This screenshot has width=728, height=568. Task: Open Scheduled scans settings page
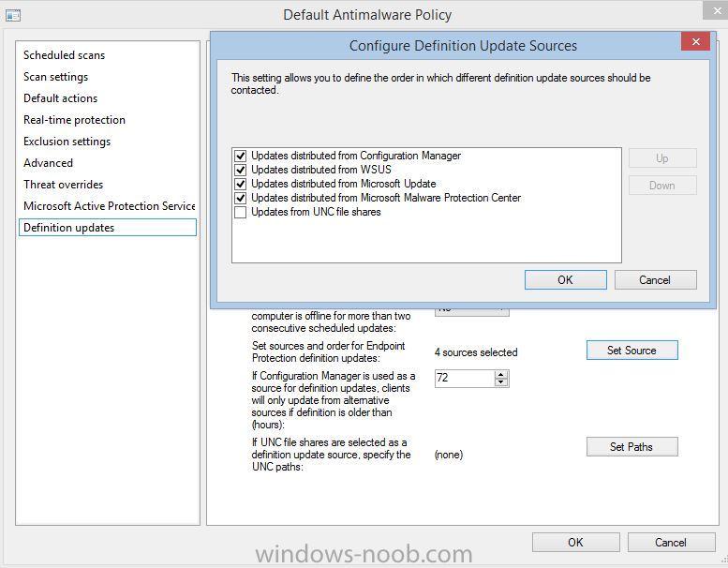[x=64, y=55]
